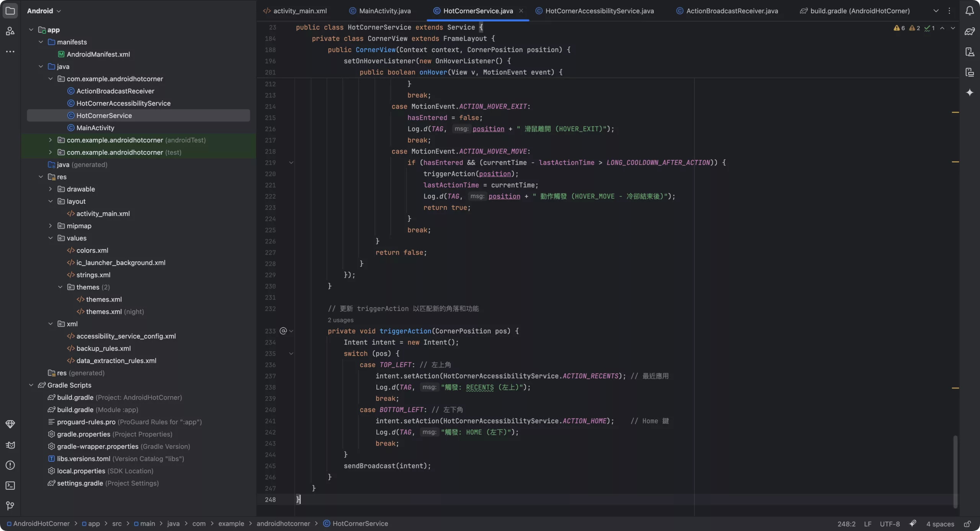Open local.properties (SDK Location) file

(101, 471)
